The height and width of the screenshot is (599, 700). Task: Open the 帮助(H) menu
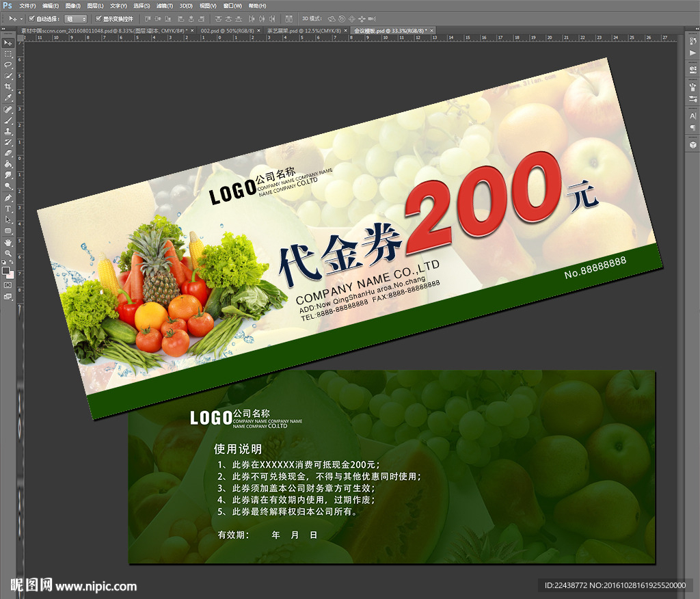tap(257, 5)
